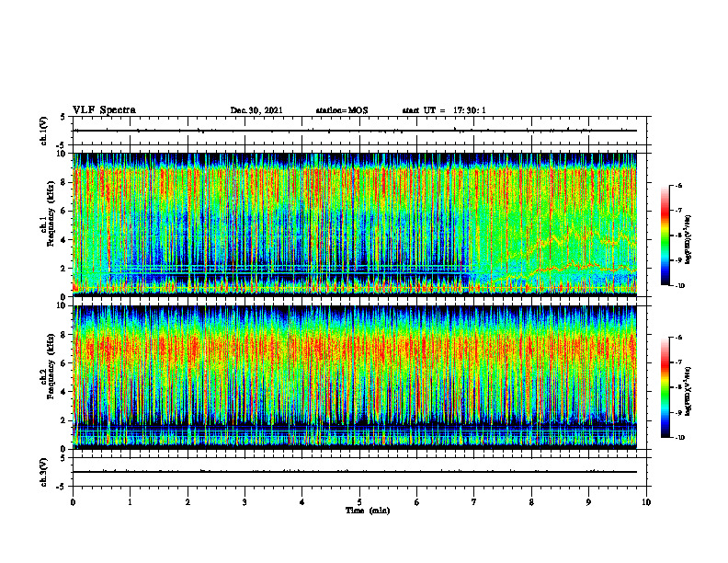Click time-axis tick label "4"
Screen dimensions: 728x563
pos(302,502)
